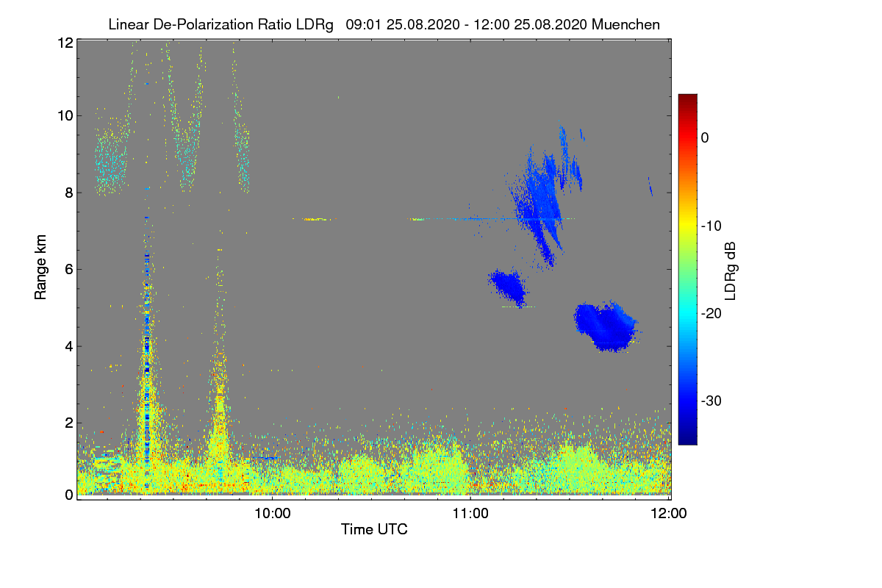The height and width of the screenshot is (588, 882).
Task: Click the colorbar tick label '-20'
Action: click(713, 313)
